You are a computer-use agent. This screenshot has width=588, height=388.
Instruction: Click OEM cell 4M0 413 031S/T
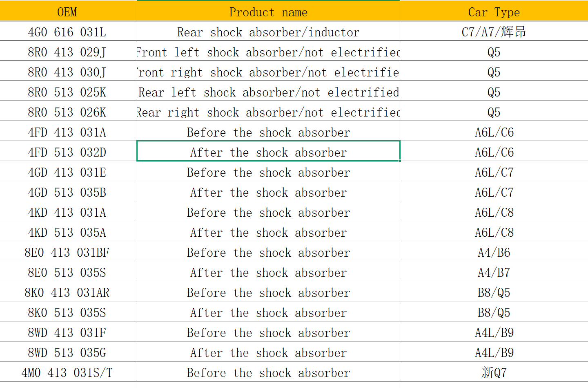[67, 372]
